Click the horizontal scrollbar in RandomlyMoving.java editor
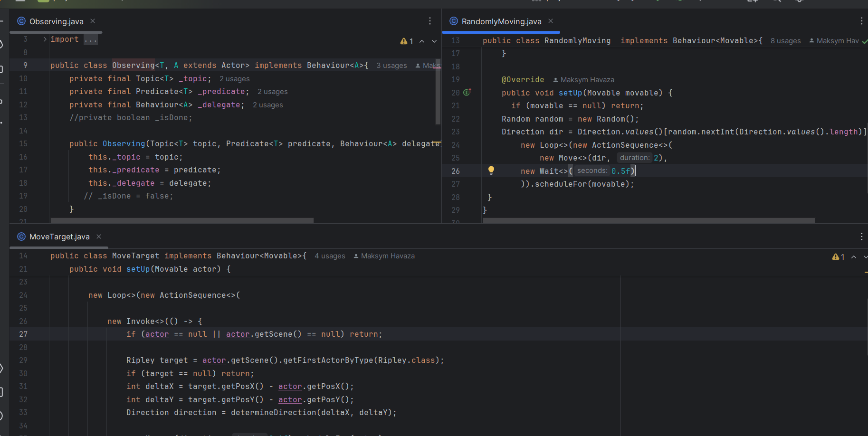868x436 pixels. (649, 220)
